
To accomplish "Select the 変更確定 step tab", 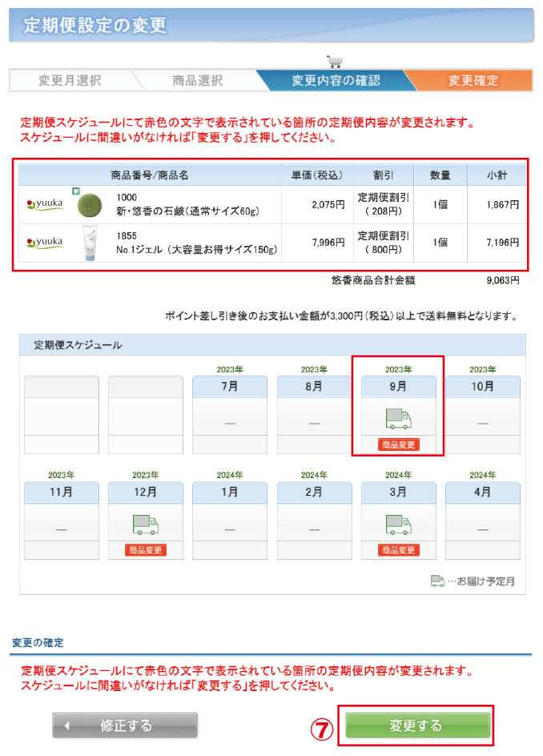I will 473,81.
